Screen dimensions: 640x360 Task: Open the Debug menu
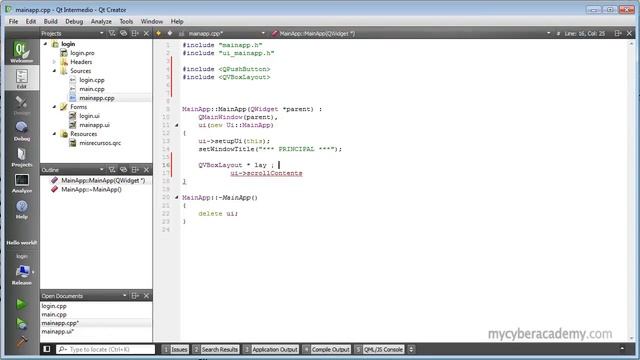point(74,21)
